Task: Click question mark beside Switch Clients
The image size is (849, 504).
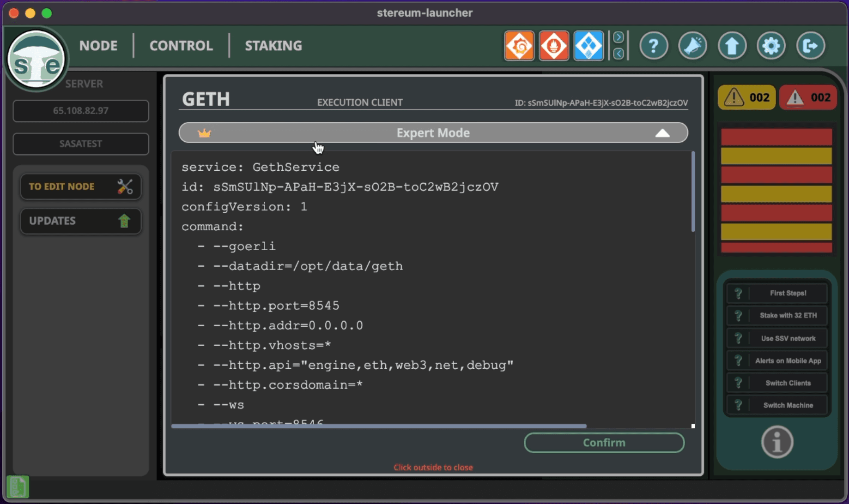Action: (738, 383)
